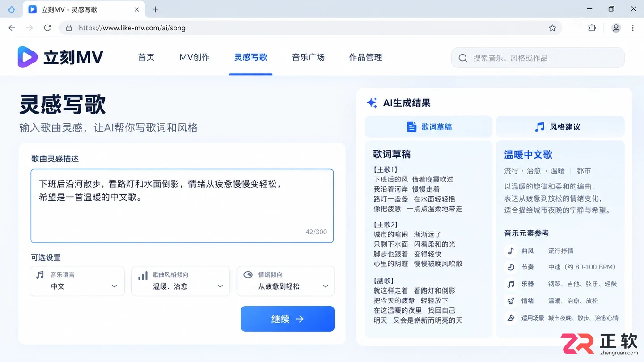Click the 搜索音乐、风格或作品 search field
The height and width of the screenshot is (362, 644).
pyautogui.click(x=538, y=58)
